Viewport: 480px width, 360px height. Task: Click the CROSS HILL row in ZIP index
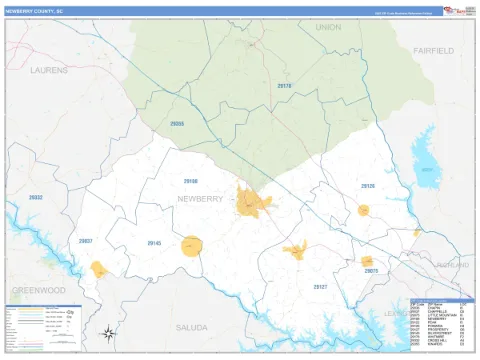click(x=438, y=340)
